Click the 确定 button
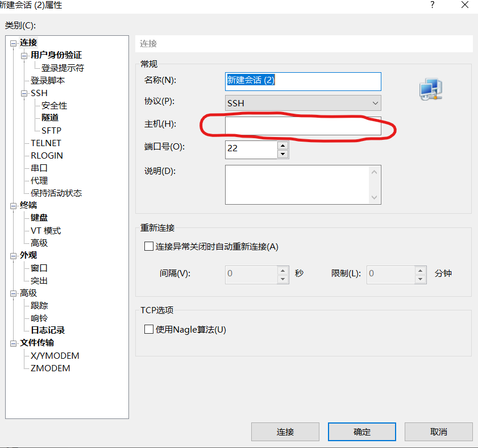The width and height of the screenshot is (478, 448). pyautogui.click(x=361, y=432)
